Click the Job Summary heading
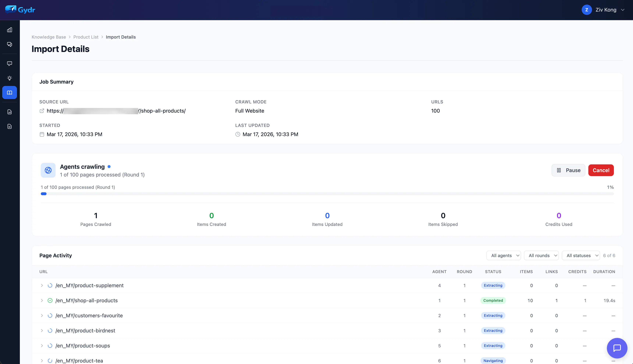Image resolution: width=633 pixels, height=364 pixels. coord(56,82)
